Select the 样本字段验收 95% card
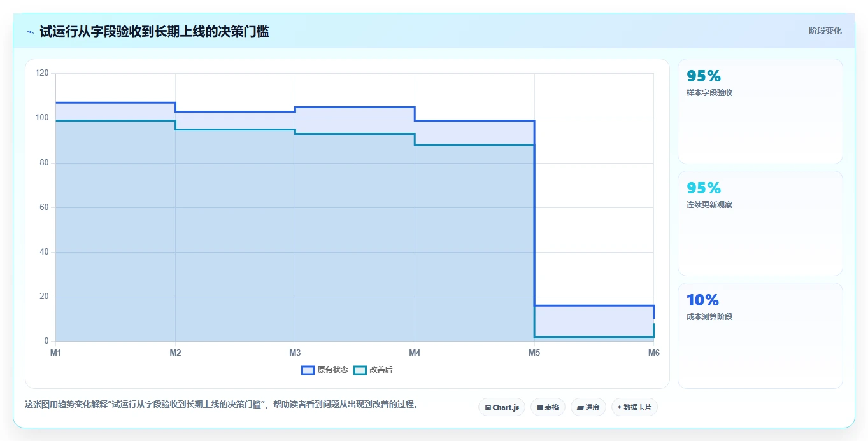The height and width of the screenshot is (441, 868). pos(760,111)
